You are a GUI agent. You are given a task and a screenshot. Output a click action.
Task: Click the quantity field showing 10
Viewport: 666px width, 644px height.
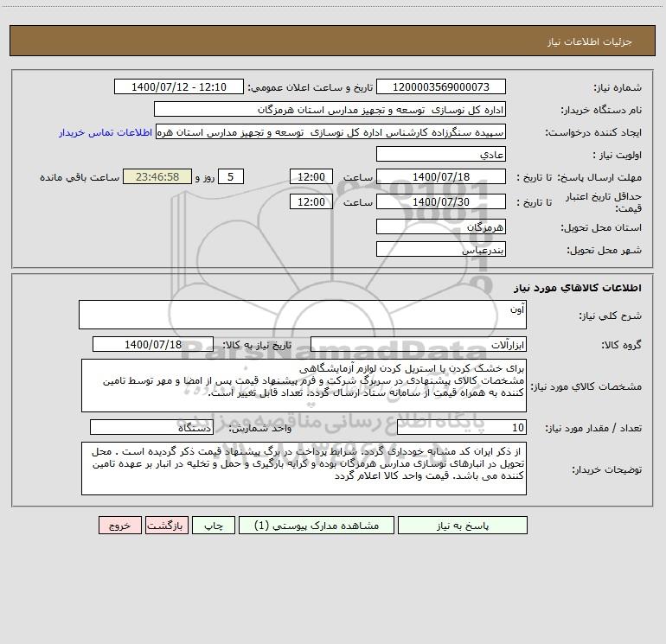coord(462,428)
